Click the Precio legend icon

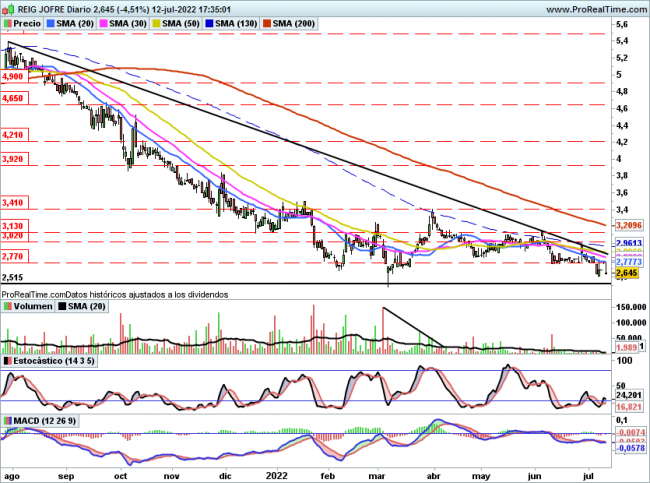[8, 22]
